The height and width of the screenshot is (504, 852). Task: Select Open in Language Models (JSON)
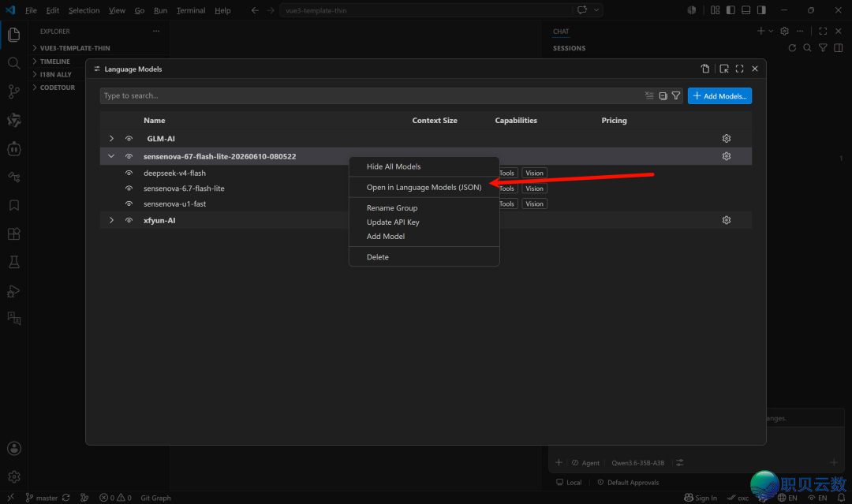click(424, 188)
